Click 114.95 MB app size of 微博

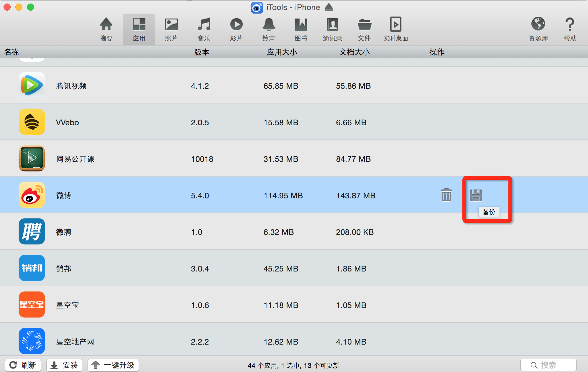tap(283, 196)
